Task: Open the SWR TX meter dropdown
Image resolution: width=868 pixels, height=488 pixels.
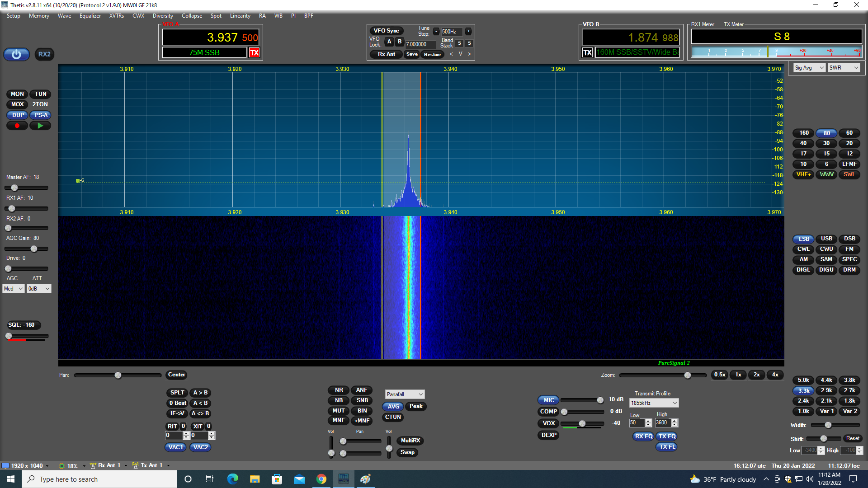Action: click(x=844, y=68)
